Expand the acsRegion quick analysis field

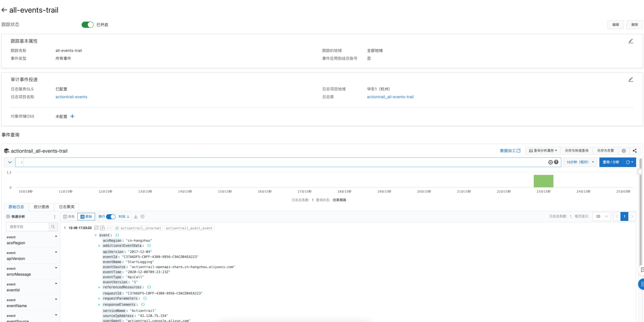point(56,237)
